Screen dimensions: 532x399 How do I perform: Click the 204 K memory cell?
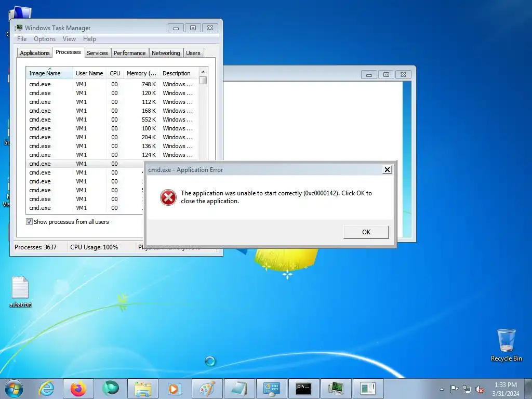coord(149,137)
